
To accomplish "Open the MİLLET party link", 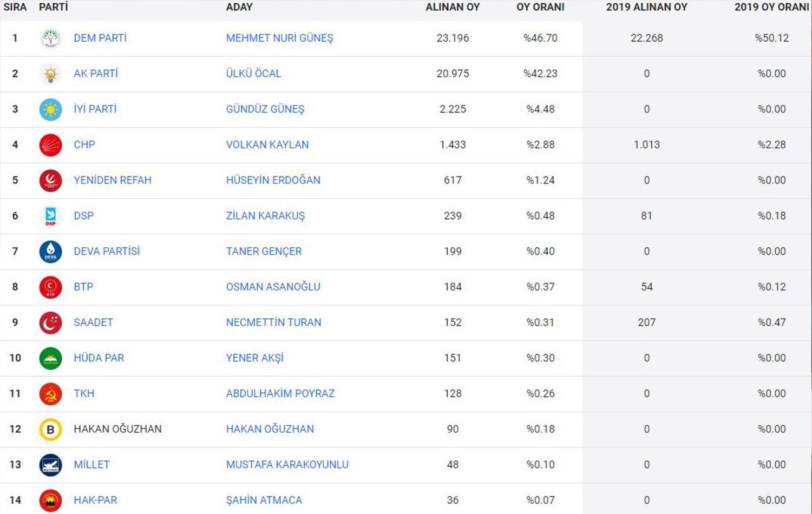I will [91, 465].
